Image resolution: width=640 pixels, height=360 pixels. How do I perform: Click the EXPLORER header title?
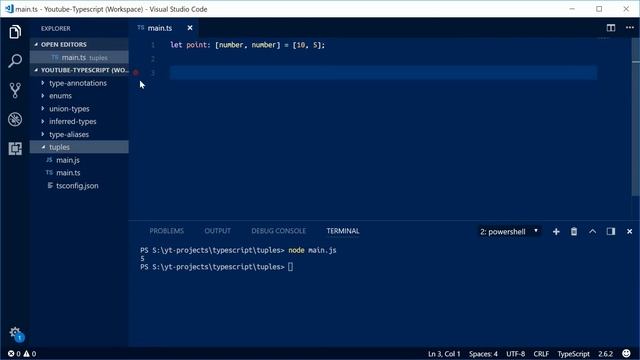(56, 29)
